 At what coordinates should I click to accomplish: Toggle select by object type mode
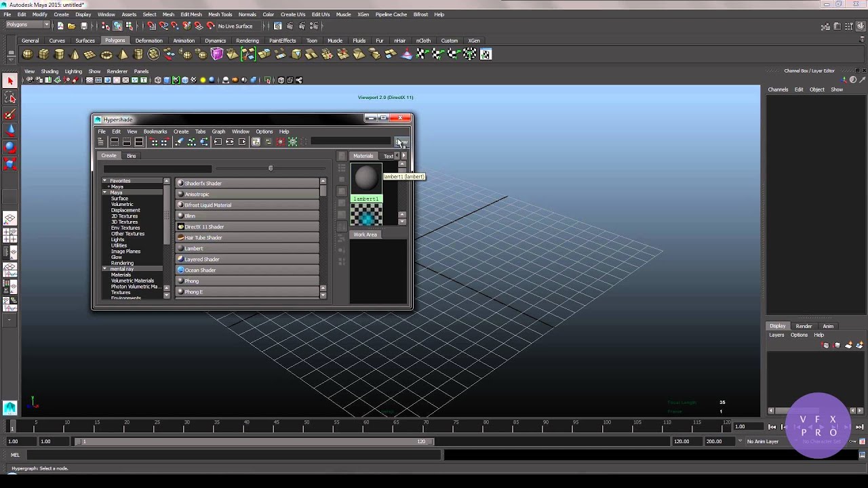[x=117, y=26]
